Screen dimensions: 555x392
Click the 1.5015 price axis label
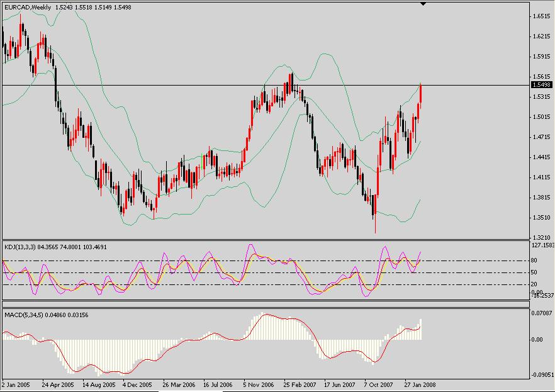(x=542, y=117)
